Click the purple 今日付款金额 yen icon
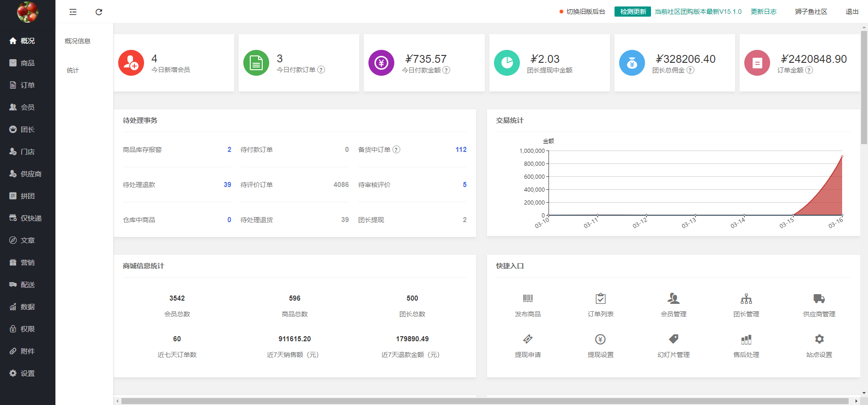868x405 pixels. tap(381, 63)
